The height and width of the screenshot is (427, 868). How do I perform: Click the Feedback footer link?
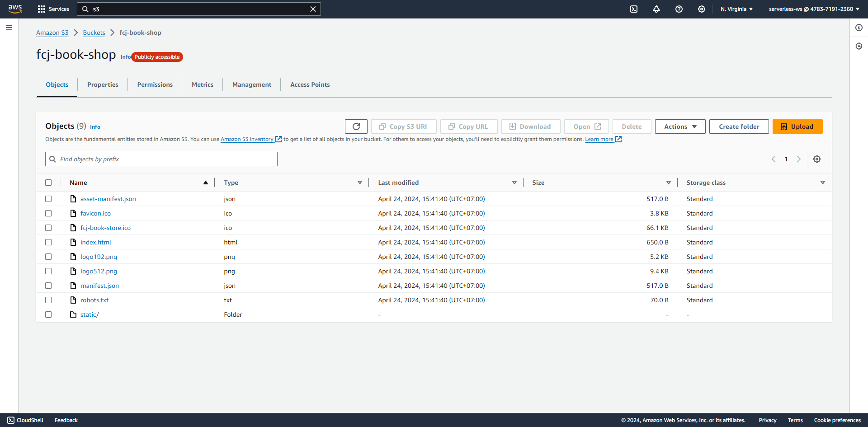pyautogui.click(x=66, y=420)
